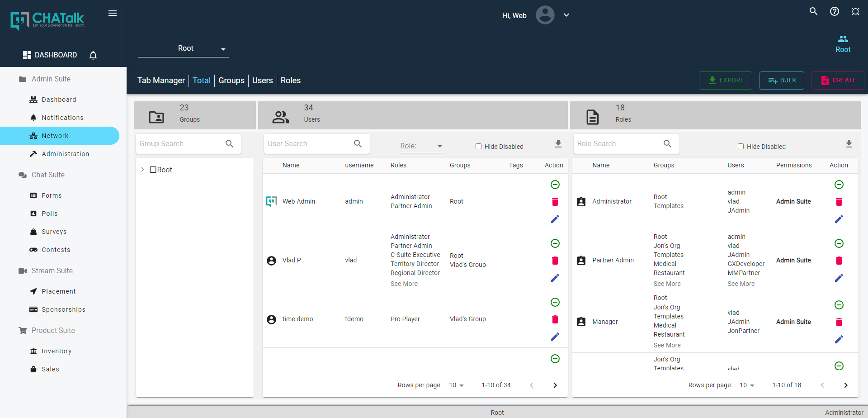This screenshot has width=868, height=418.
Task: Open the help question mark icon
Action: pyautogui.click(x=835, y=11)
